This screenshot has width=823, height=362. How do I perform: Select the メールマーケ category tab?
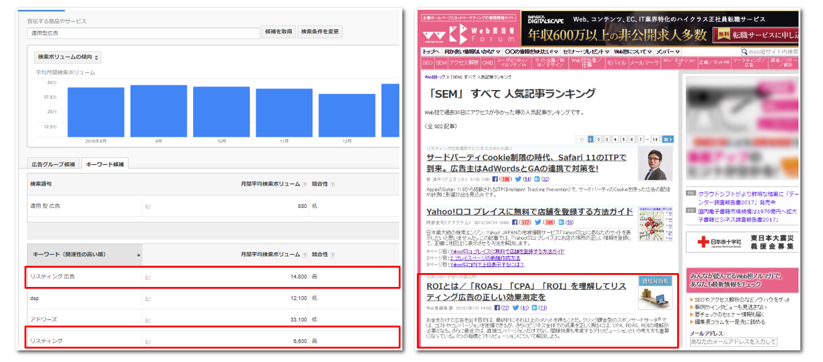(x=643, y=62)
